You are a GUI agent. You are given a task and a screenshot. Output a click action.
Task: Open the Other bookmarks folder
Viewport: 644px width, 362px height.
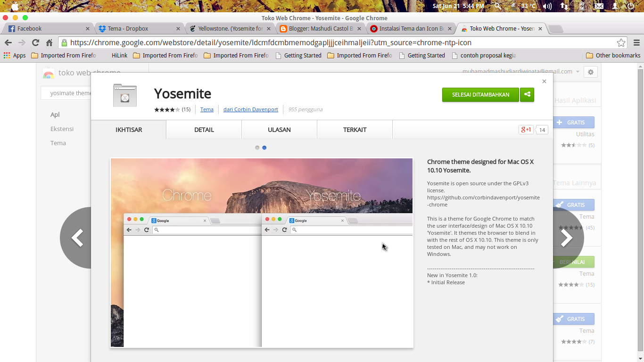click(x=613, y=55)
